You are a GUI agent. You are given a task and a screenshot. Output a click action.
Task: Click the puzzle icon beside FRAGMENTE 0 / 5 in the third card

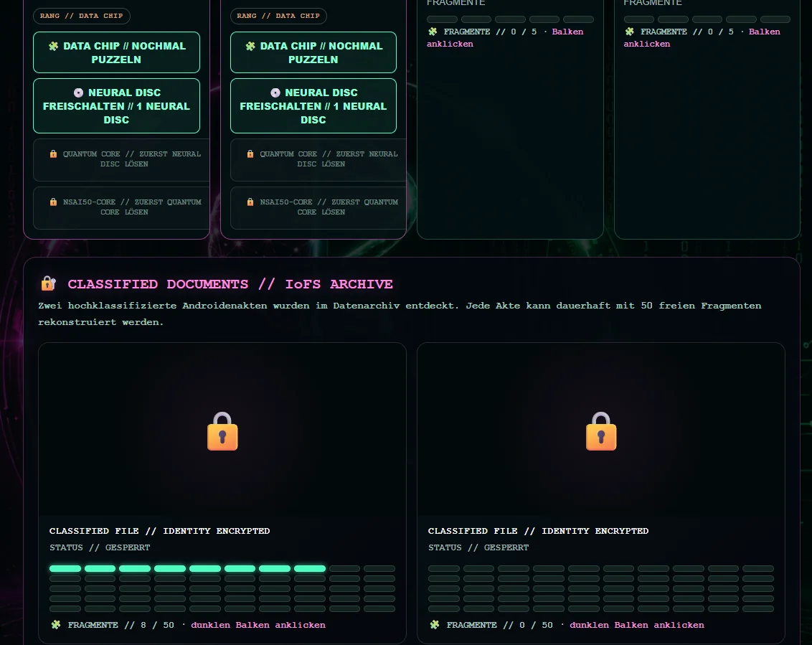(433, 32)
